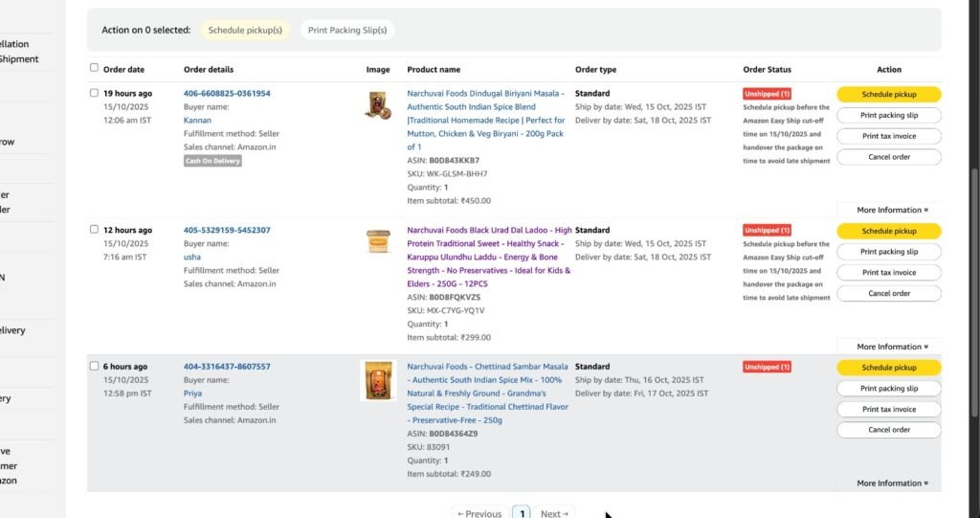Click SKU WK-GLSM-BHH7 text

point(447,174)
